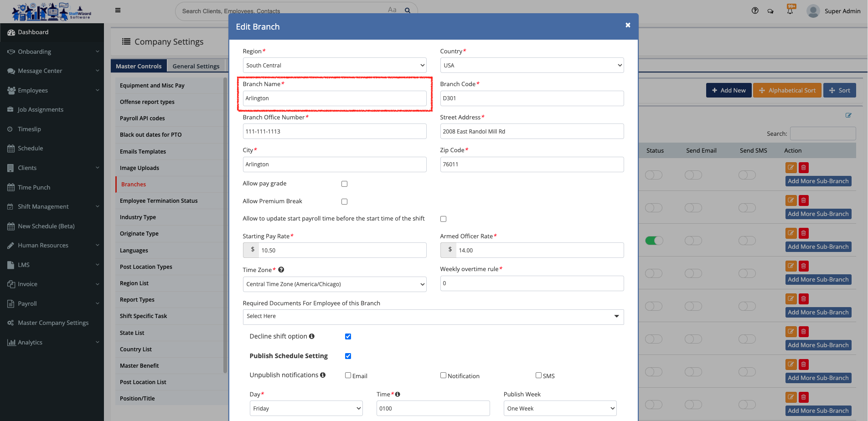Click the hamburger menu icon in header
This screenshot has width=868, height=421.
(118, 10)
